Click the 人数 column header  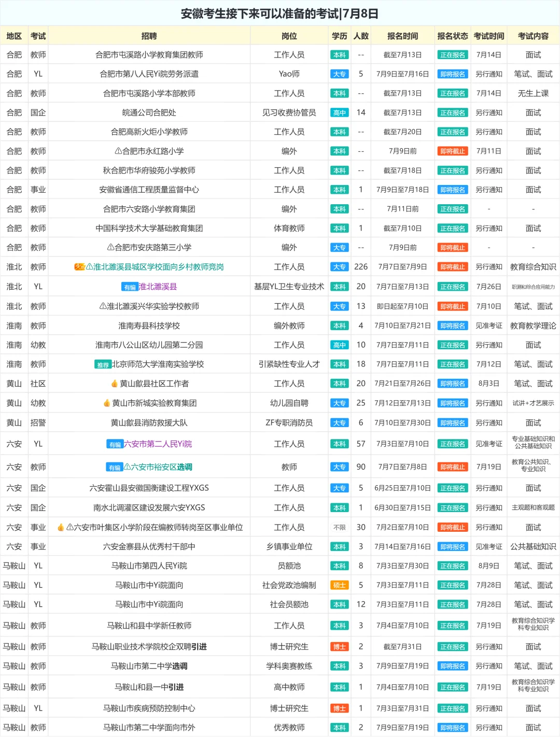361,36
